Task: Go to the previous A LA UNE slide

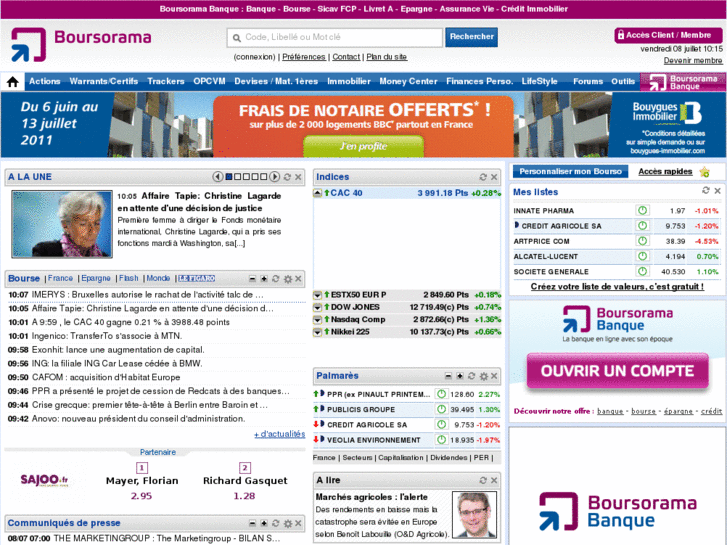Action: [x=217, y=177]
